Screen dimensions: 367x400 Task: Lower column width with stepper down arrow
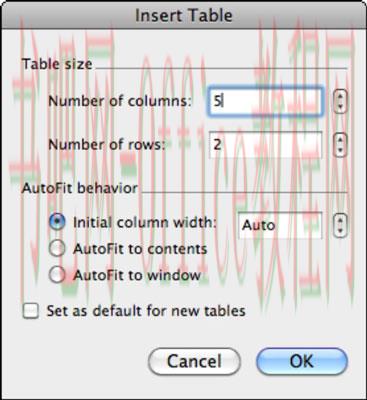click(x=340, y=231)
